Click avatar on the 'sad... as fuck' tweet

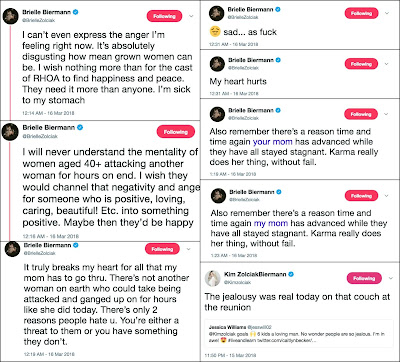(x=217, y=13)
